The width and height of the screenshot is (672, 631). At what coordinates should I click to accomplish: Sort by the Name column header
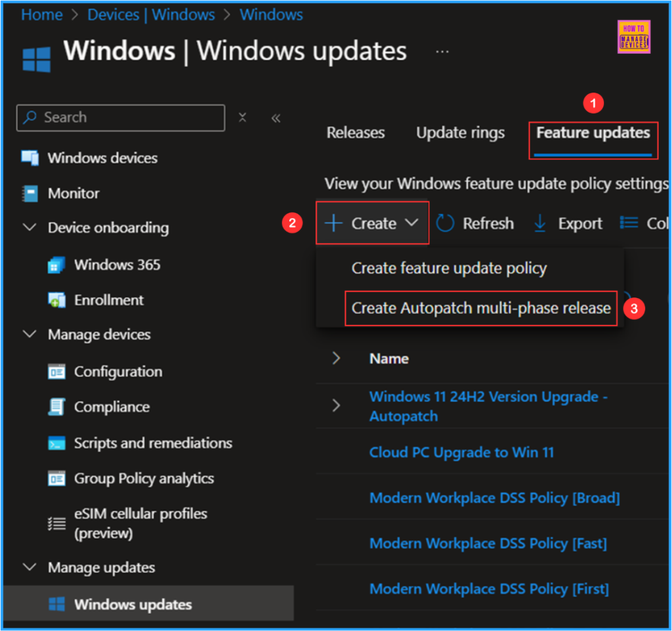388,359
